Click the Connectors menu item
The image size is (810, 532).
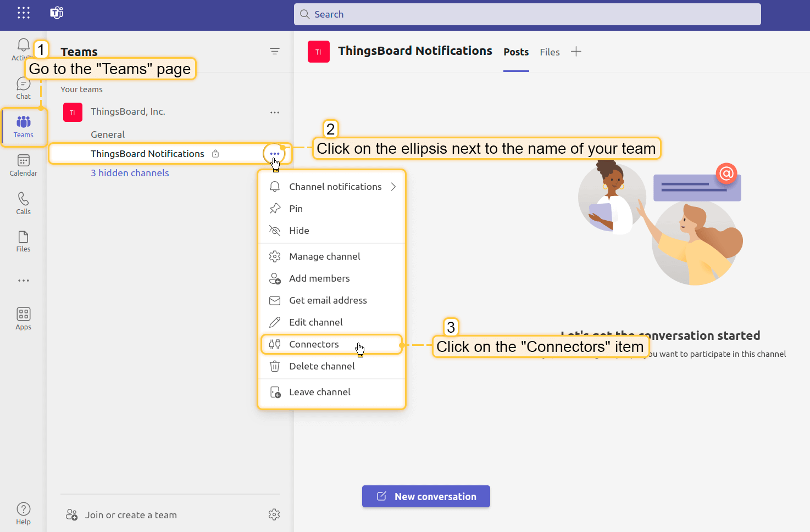click(x=332, y=344)
